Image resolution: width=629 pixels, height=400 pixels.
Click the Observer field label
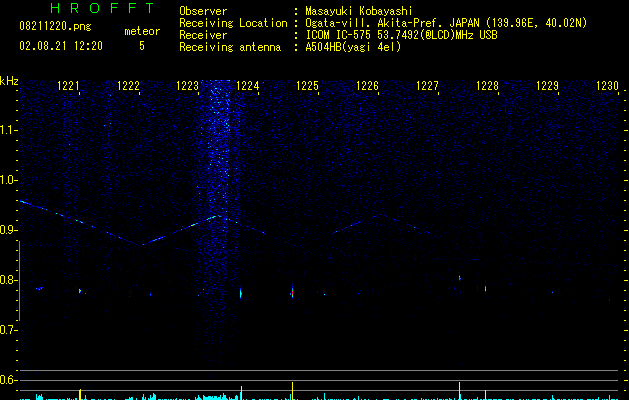203,11
